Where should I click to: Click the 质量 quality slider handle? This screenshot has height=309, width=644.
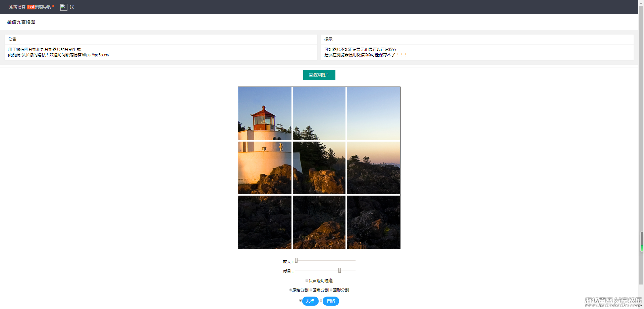[x=339, y=270]
